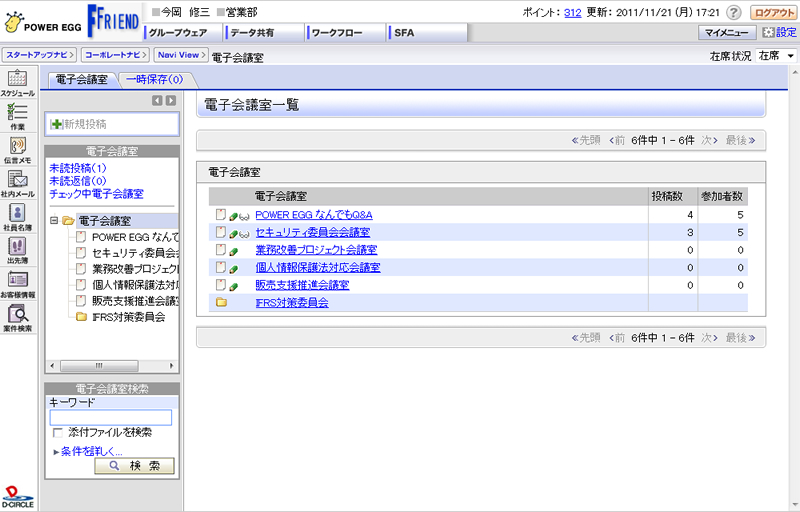Collapse the 電子会議室 tree node
800x512 pixels.
pos(54,221)
